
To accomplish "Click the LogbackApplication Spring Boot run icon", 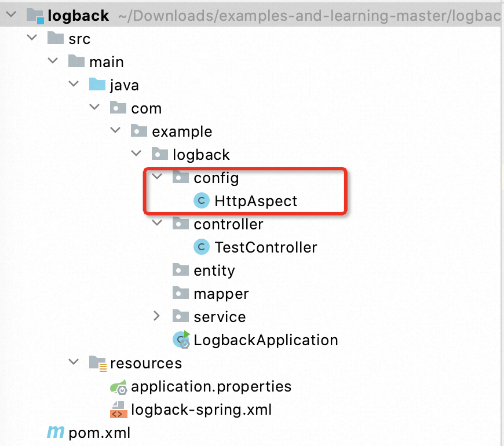I will coord(181,340).
